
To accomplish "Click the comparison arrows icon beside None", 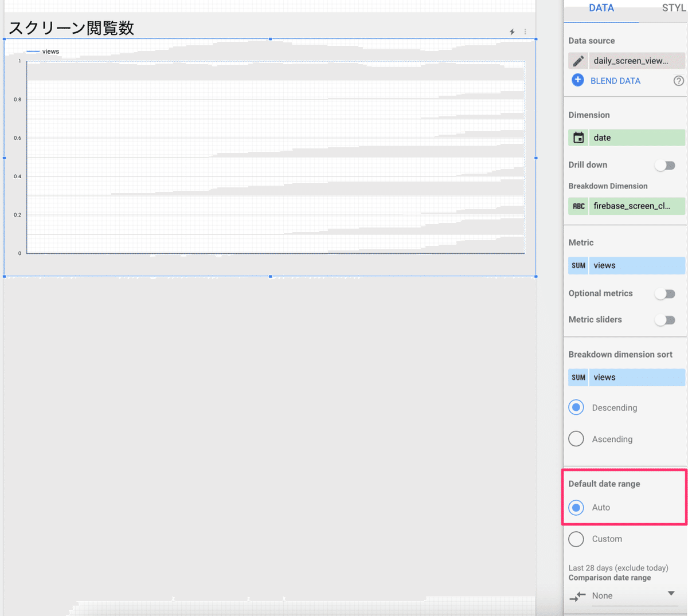I will 577,596.
